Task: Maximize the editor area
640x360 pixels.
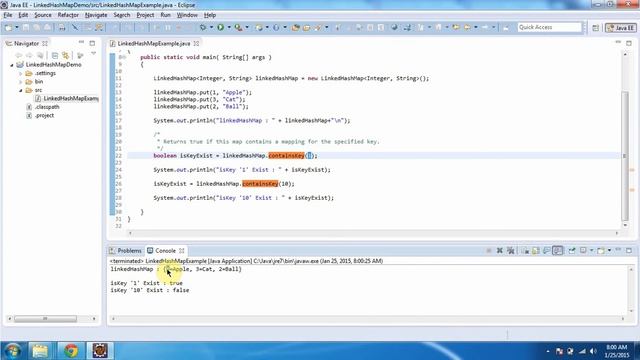Action: coord(629,43)
